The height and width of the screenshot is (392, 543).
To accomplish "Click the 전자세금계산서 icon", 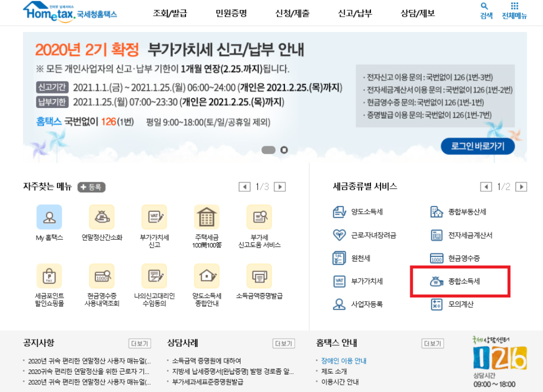I will 436,235.
